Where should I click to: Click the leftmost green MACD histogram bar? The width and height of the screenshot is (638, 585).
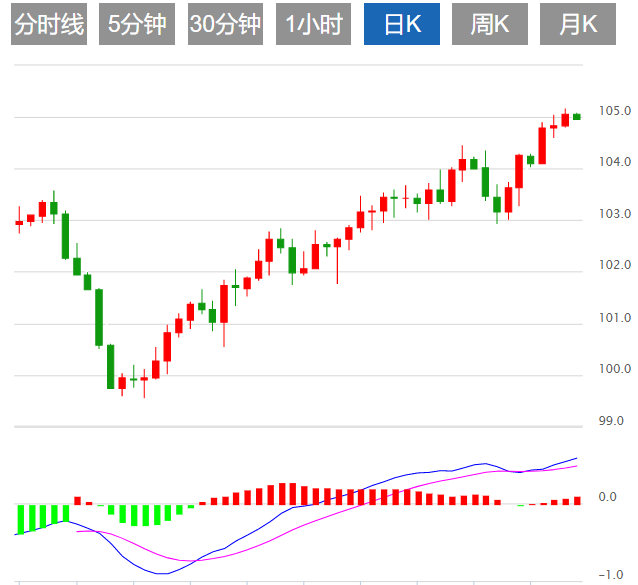click(x=19, y=519)
